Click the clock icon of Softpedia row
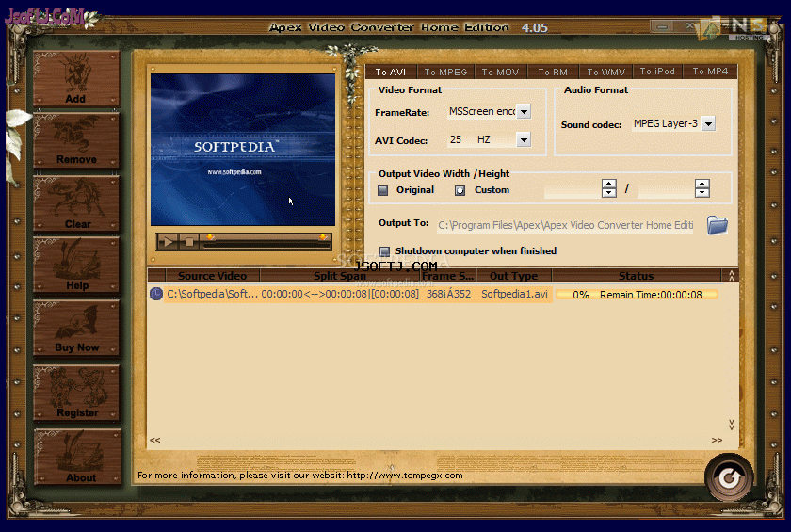 (156, 294)
